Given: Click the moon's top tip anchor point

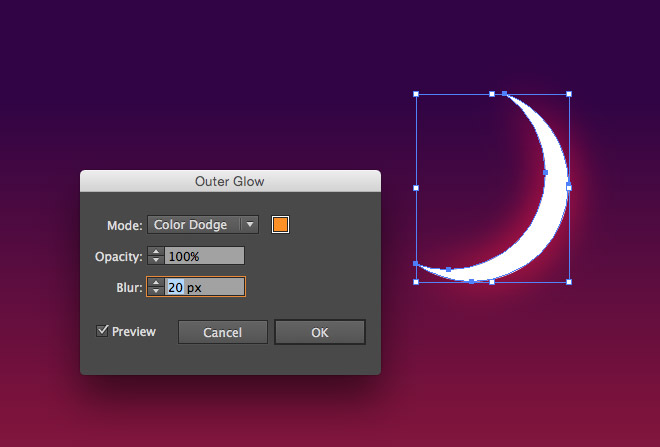Looking at the screenshot, I should [x=504, y=93].
